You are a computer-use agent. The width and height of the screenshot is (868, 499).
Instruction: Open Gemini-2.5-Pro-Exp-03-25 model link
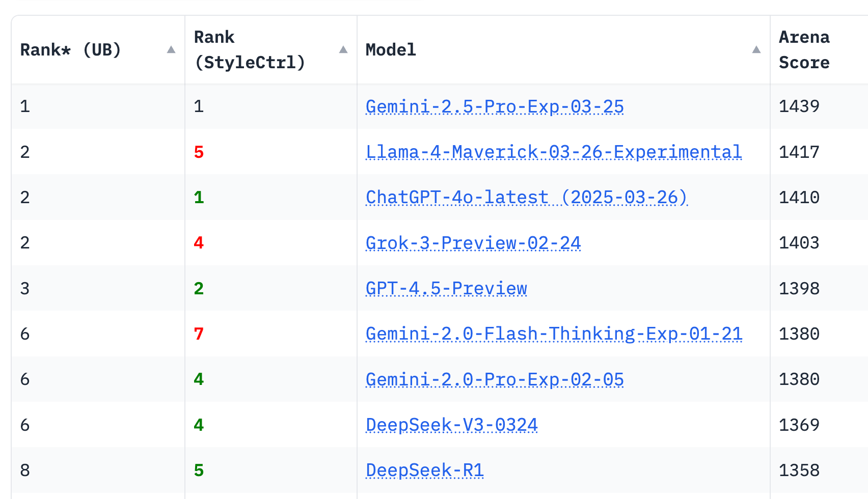click(x=495, y=106)
